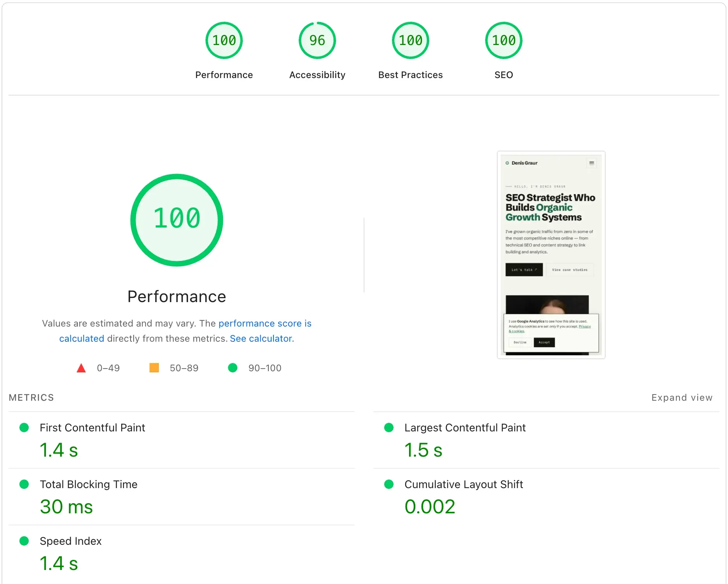Image resolution: width=728 pixels, height=584 pixels.
Task: Click the green circle 90–100 legend icon
Action: (x=233, y=368)
